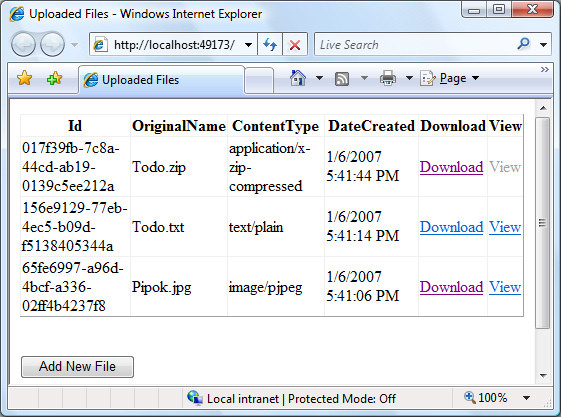Image resolution: width=561 pixels, height=417 pixels.
Task: Click the Add New File button
Action: click(77, 367)
